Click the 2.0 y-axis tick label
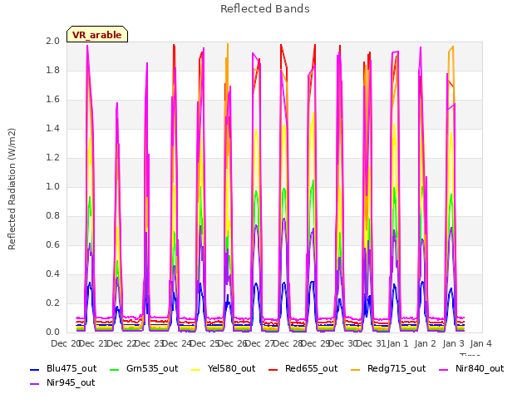 (52, 41)
